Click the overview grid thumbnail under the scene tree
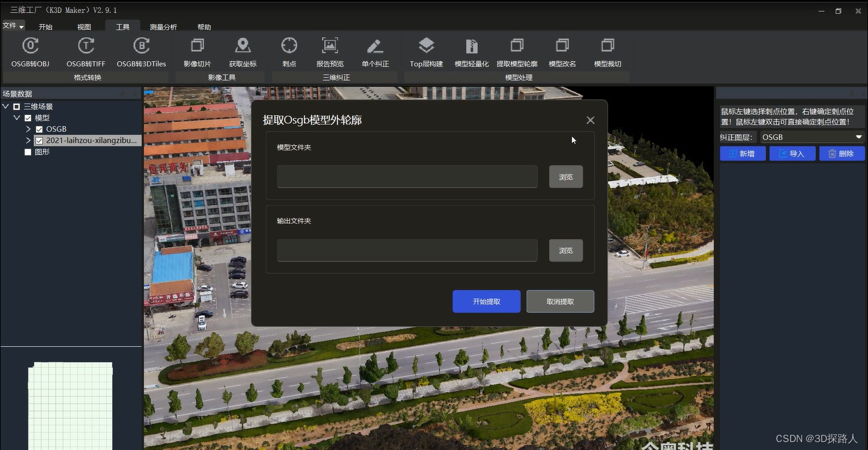 point(71,405)
